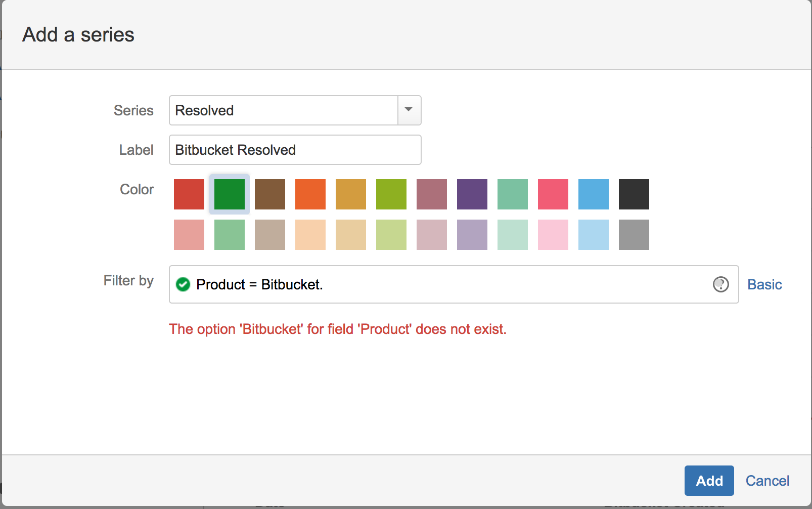Pick the hot pink color swatch
The image size is (812, 509).
point(553,194)
